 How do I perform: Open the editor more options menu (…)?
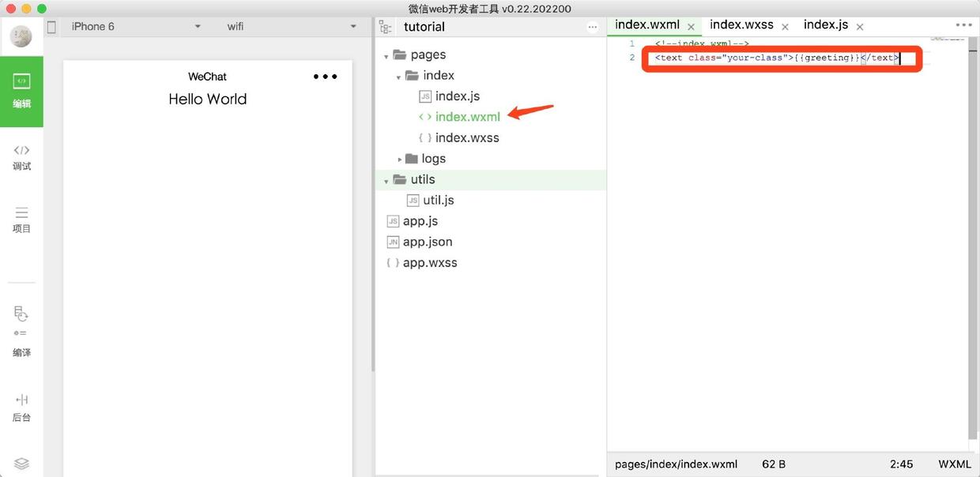point(963,25)
